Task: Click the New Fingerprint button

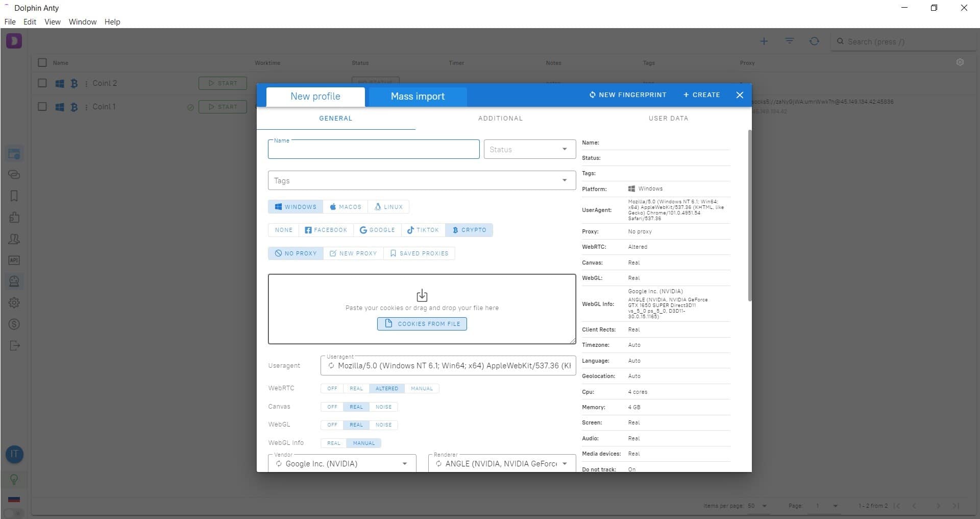Action: click(x=628, y=95)
